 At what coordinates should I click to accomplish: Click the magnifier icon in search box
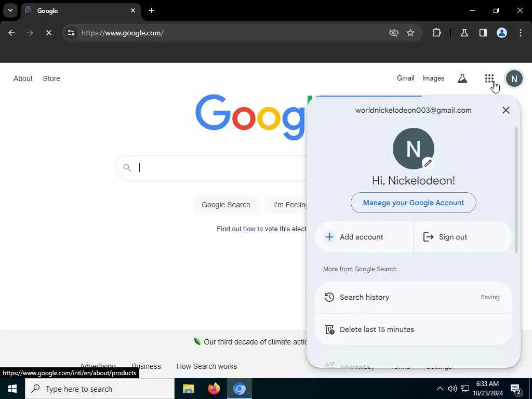pos(127,167)
